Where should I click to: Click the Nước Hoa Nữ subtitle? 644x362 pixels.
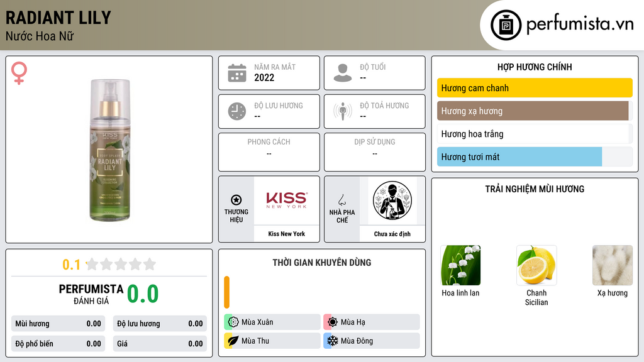coord(40,36)
